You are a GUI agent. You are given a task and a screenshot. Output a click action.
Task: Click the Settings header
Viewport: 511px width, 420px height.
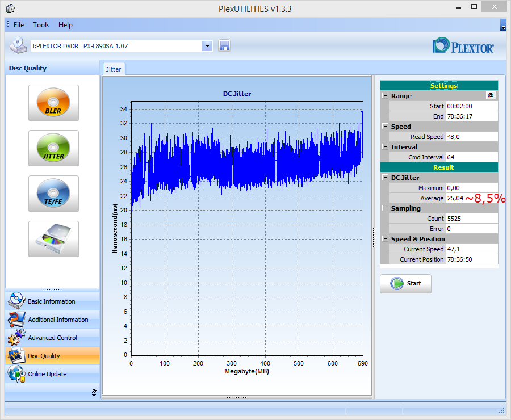click(x=439, y=85)
